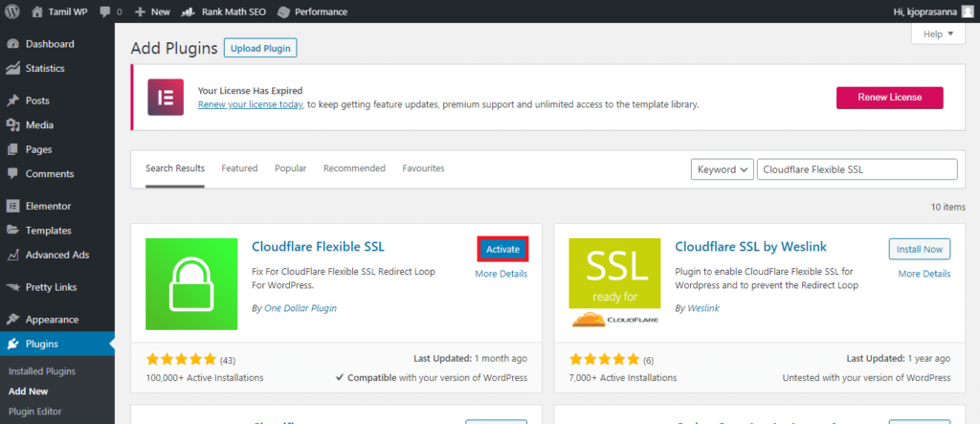Click the plugin search field containing Cloudflare Flexible SSL
Image resolution: width=980 pixels, height=424 pixels.
[x=857, y=169]
